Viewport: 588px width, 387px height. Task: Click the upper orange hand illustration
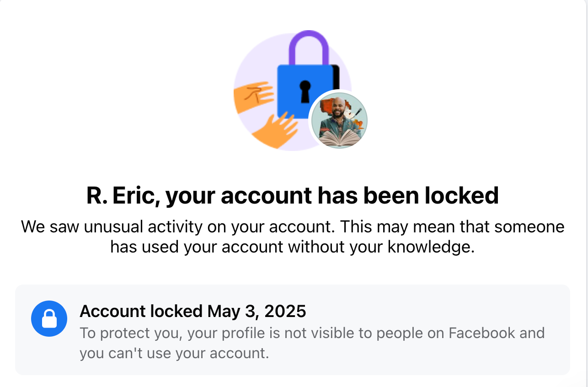(252, 97)
